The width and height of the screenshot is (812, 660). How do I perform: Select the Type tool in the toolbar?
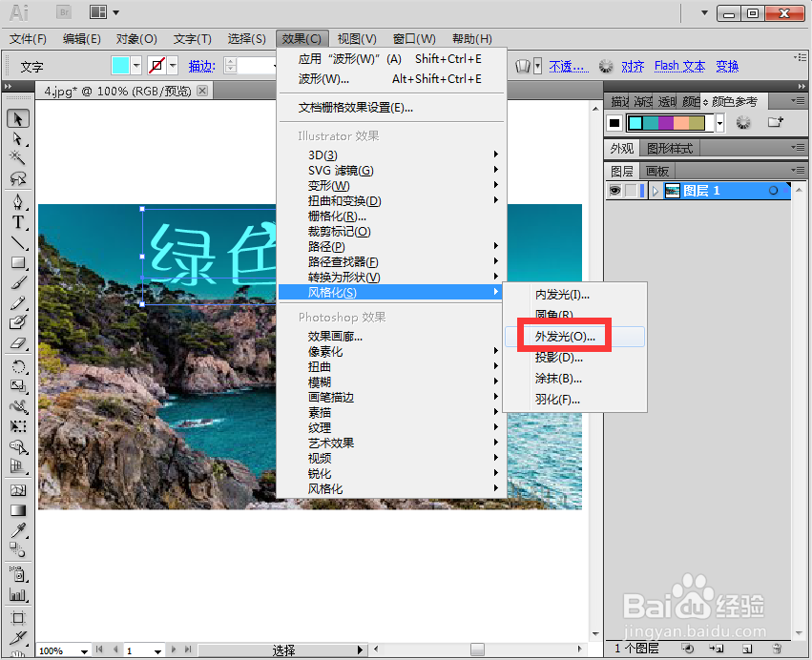coord(18,222)
